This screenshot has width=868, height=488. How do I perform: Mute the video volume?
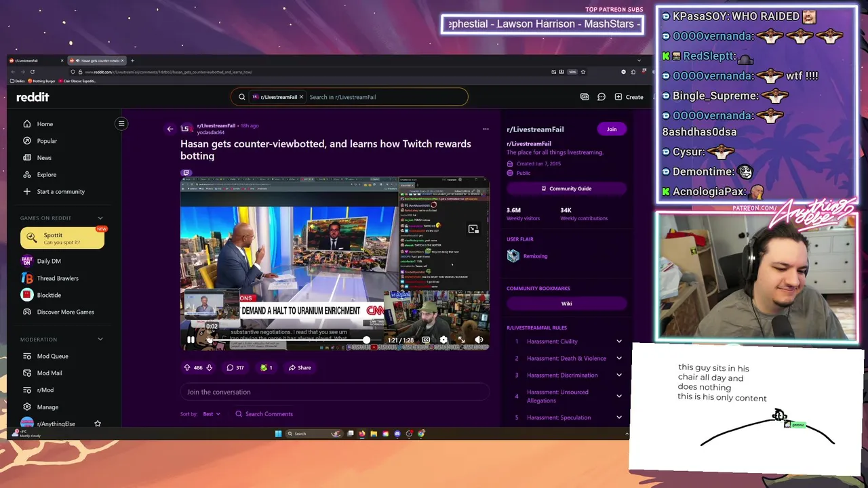479,340
